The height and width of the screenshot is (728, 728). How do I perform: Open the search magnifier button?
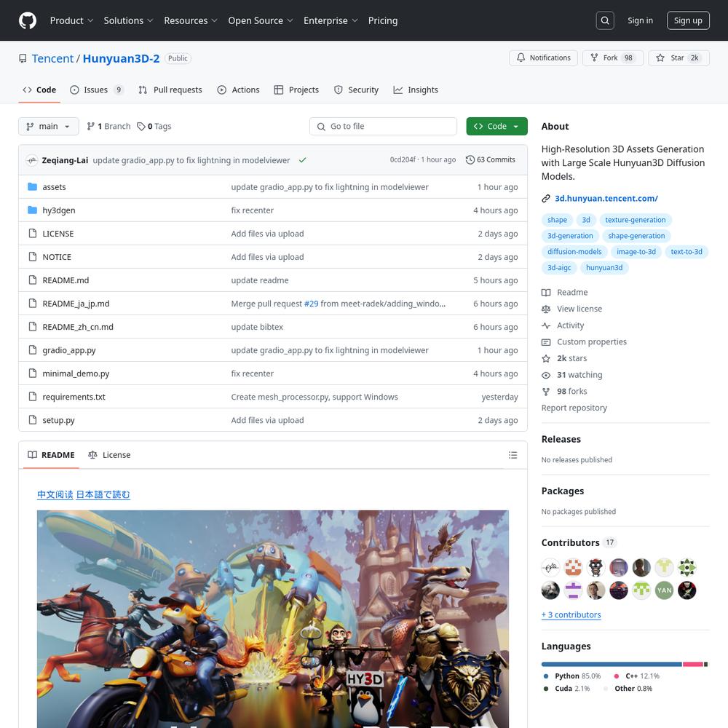pyautogui.click(x=604, y=20)
